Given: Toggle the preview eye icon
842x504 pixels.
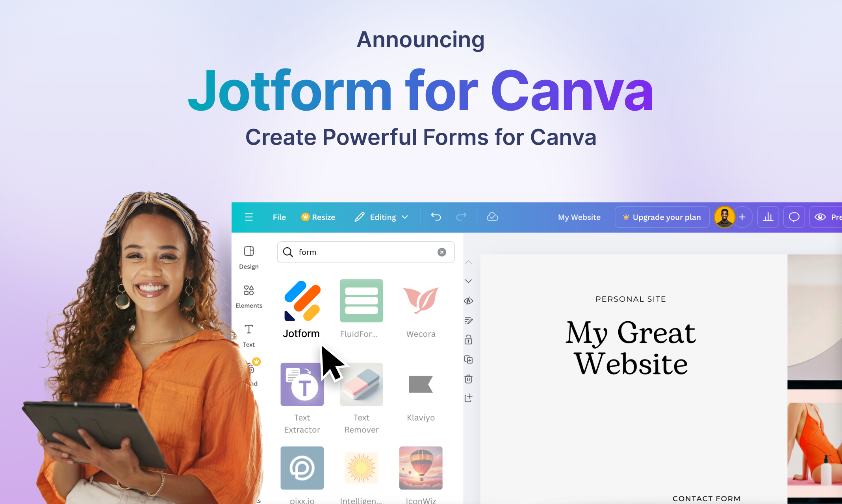Looking at the screenshot, I should [x=820, y=217].
